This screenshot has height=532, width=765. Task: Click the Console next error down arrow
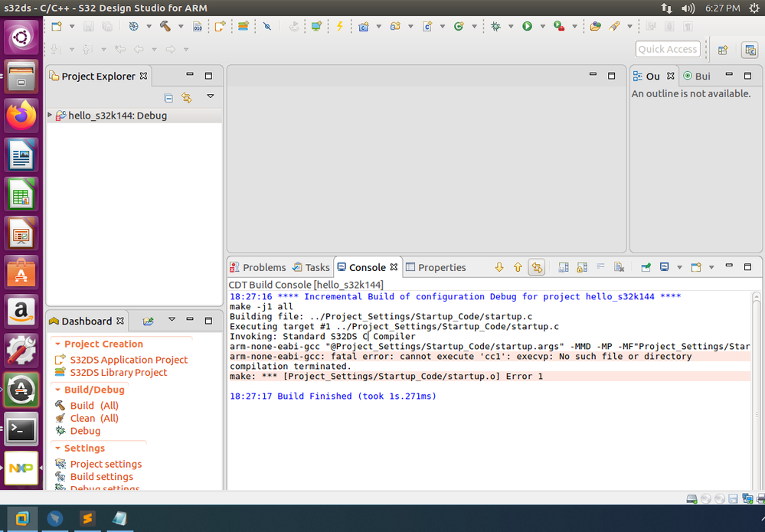point(499,267)
